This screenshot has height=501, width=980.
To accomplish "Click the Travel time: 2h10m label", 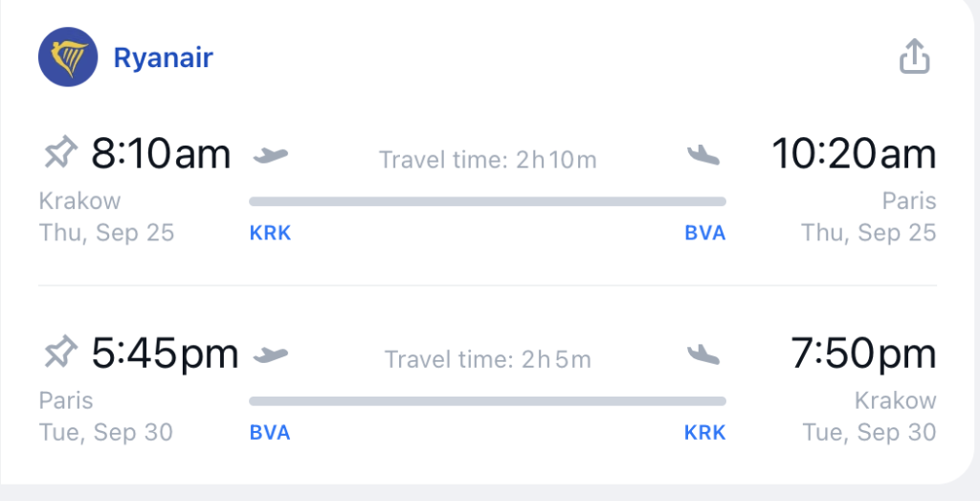I will [487, 160].
